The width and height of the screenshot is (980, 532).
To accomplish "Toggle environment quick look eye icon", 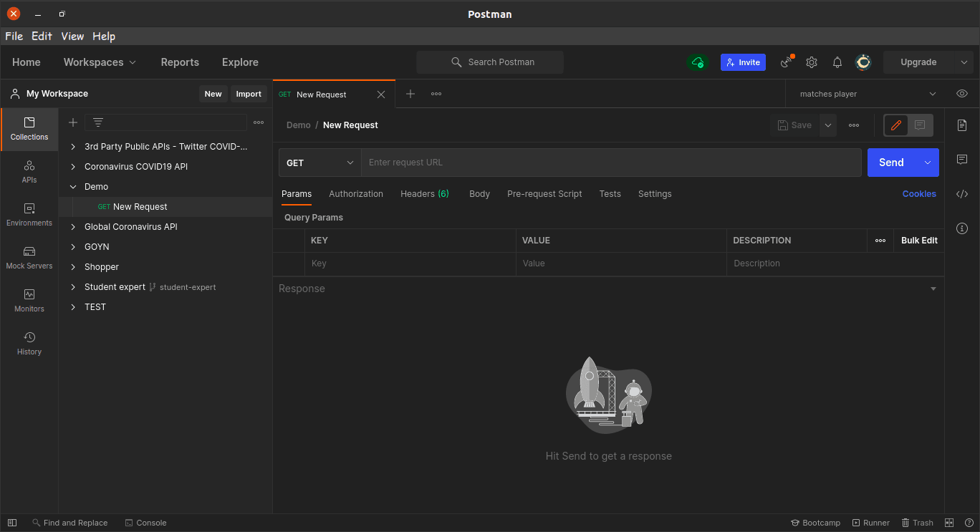I will (x=962, y=94).
